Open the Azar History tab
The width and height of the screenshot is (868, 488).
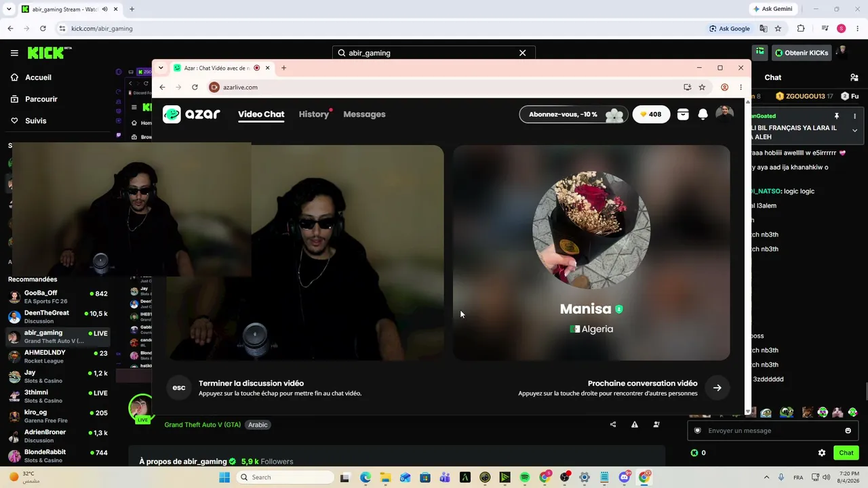pos(314,115)
